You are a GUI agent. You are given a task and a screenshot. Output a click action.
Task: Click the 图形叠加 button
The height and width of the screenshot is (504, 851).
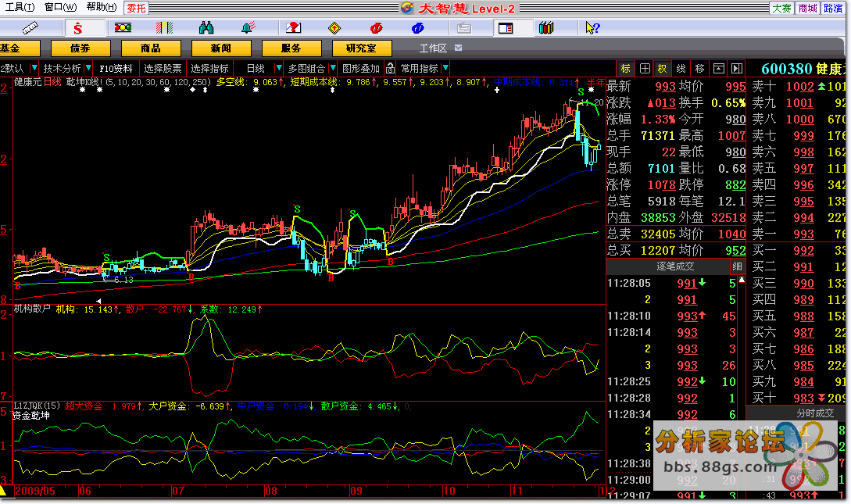[360, 68]
